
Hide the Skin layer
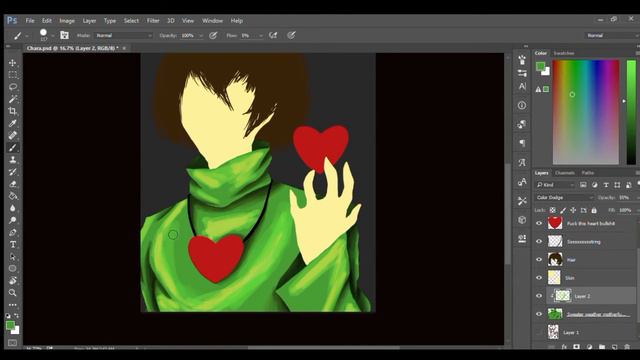(539, 278)
